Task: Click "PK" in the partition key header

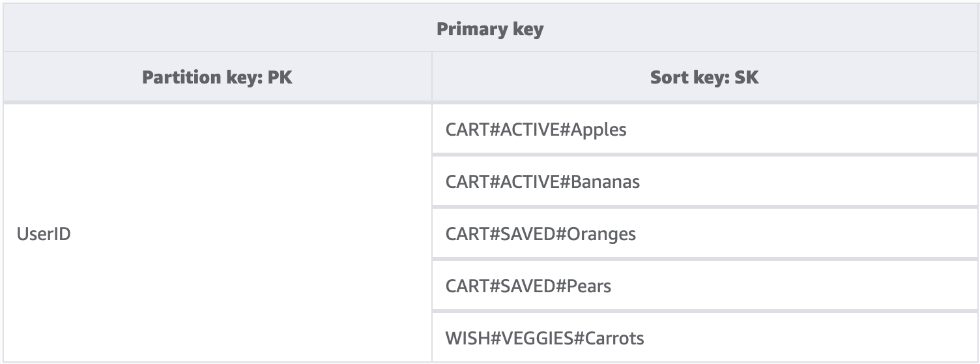Action: [280, 78]
